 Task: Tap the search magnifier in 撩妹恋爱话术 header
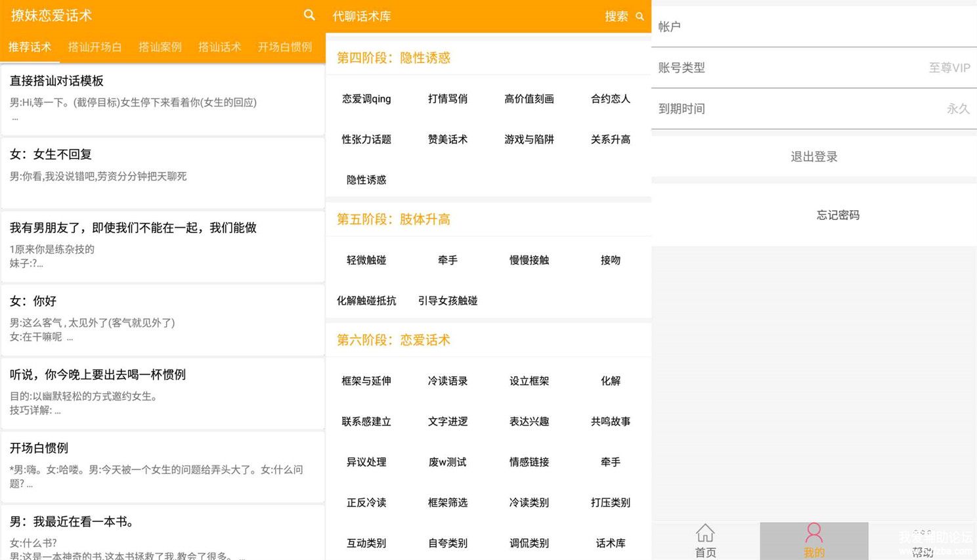coord(309,14)
